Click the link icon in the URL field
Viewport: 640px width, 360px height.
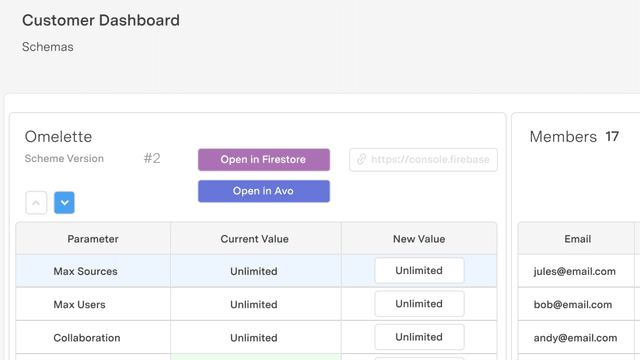pyautogui.click(x=361, y=159)
